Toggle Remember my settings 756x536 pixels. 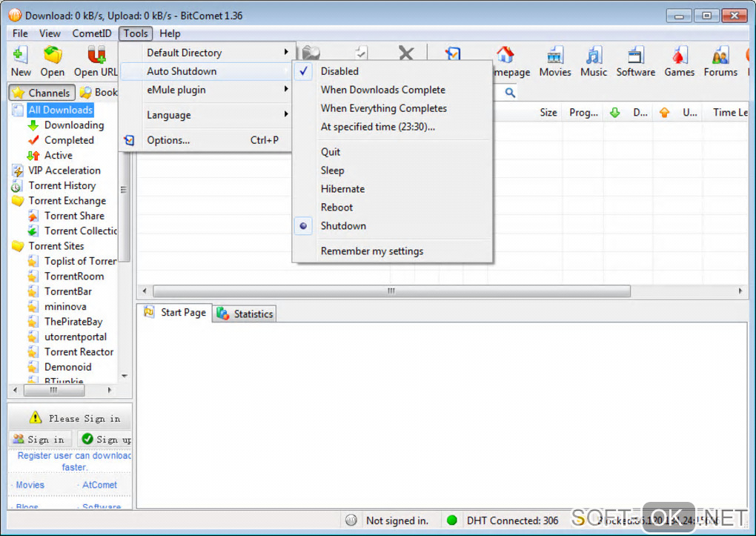pyautogui.click(x=393, y=251)
